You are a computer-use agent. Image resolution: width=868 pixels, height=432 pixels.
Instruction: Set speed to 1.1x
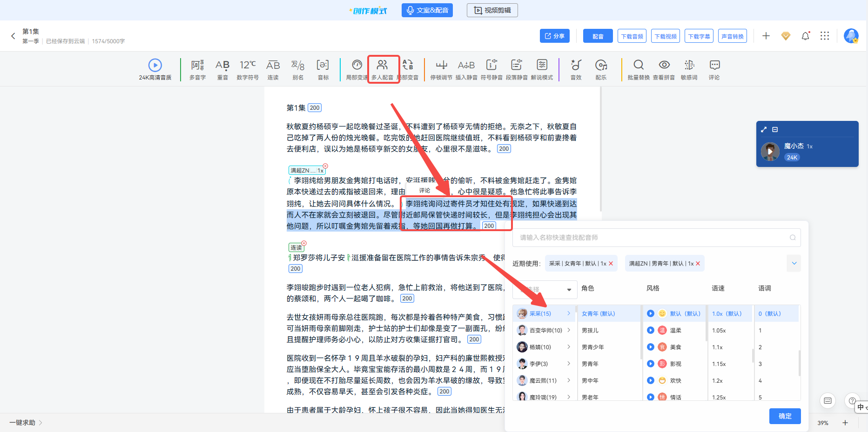pyautogui.click(x=730, y=347)
